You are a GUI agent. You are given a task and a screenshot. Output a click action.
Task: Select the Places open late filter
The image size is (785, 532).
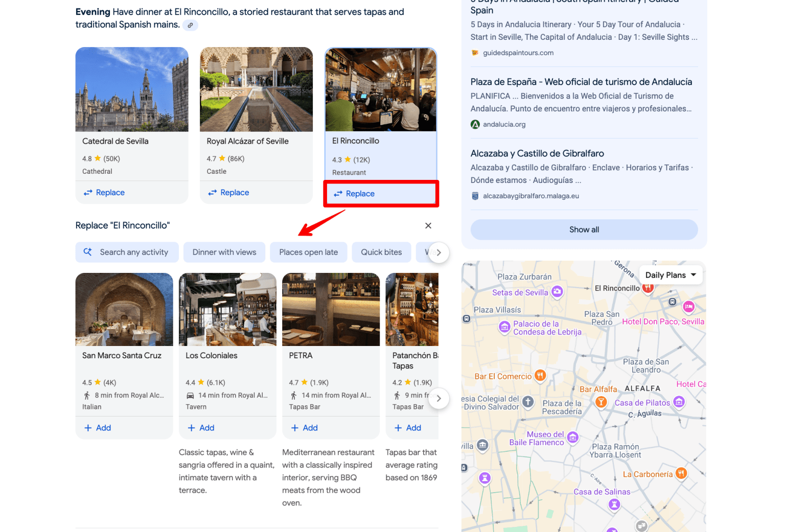click(308, 252)
